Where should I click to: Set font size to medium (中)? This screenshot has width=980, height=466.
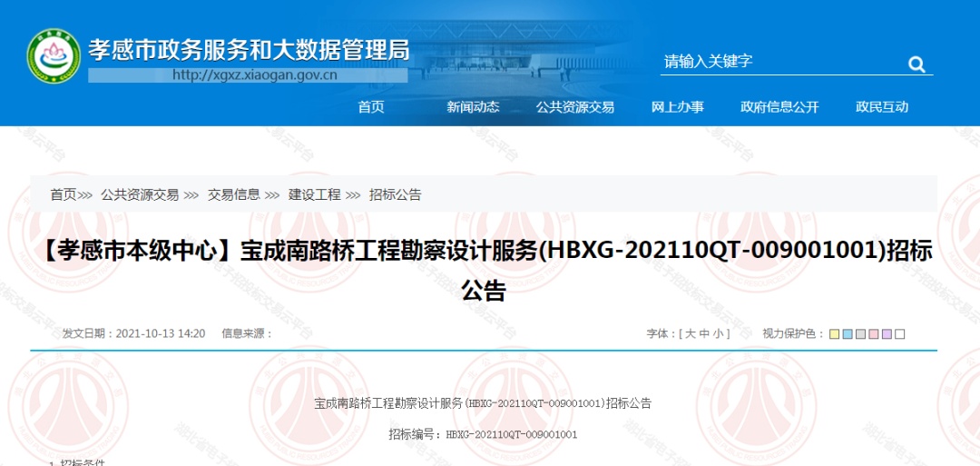tap(704, 333)
